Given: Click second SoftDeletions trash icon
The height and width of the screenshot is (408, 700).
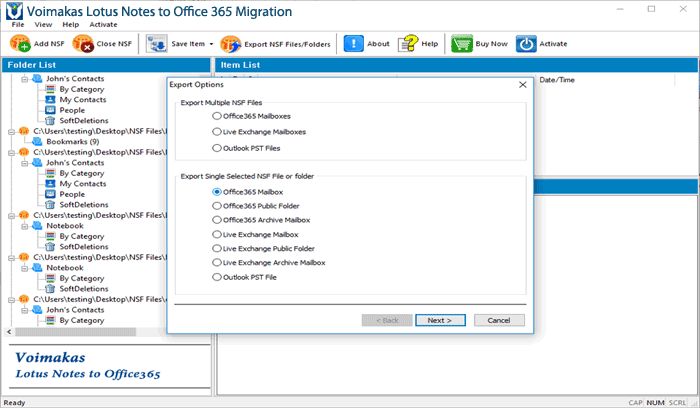Looking at the screenshot, I should click(50, 204).
